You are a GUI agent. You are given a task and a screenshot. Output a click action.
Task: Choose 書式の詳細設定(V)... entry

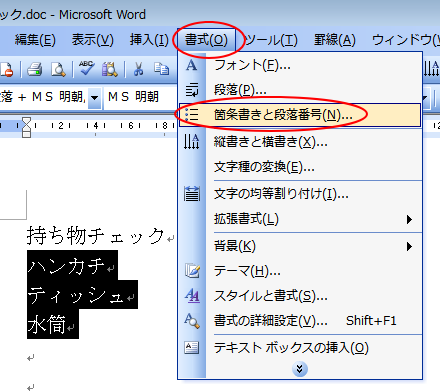click(x=300, y=321)
